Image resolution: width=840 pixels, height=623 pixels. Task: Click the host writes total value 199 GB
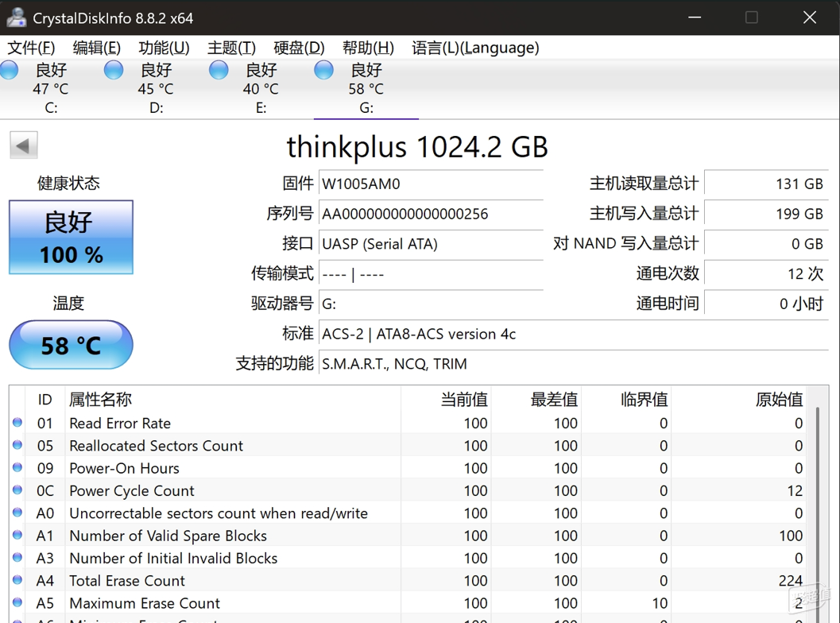(x=767, y=214)
